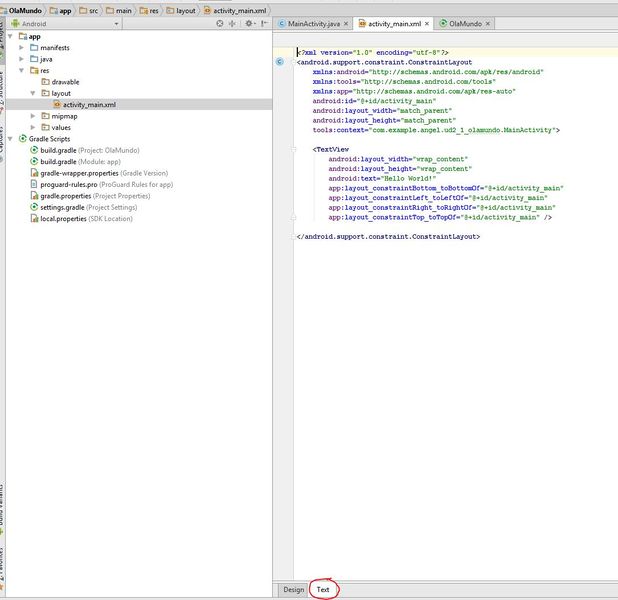
Task: Select the values folder
Action: coord(56,128)
